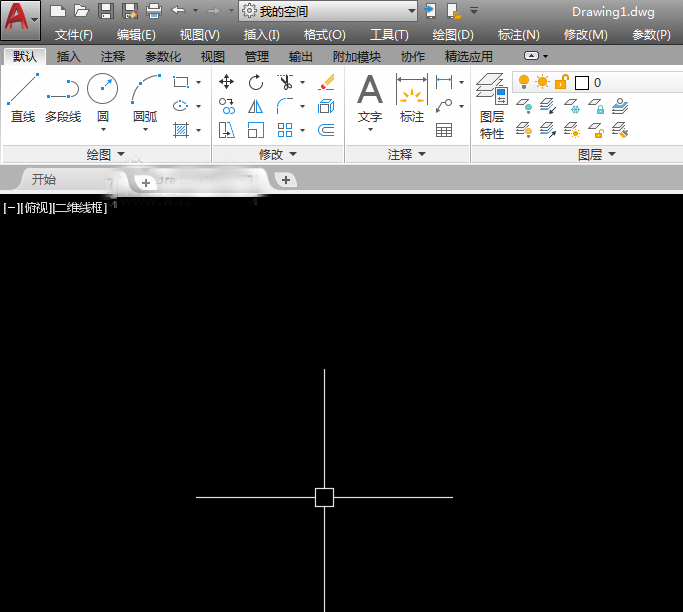Open the AutoCAD application menu button
Screen dimensions: 683x612
20,20
